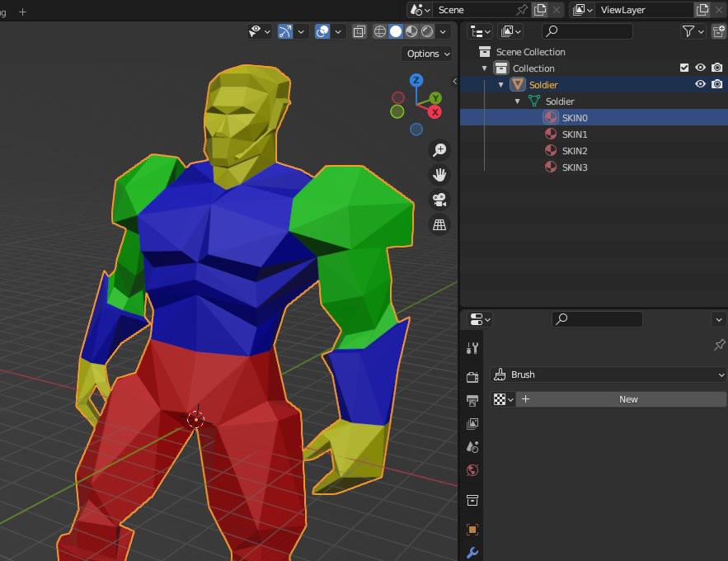Hide the Soldier object in viewport
Screen dimensions: 728x561
pyautogui.click(x=700, y=84)
